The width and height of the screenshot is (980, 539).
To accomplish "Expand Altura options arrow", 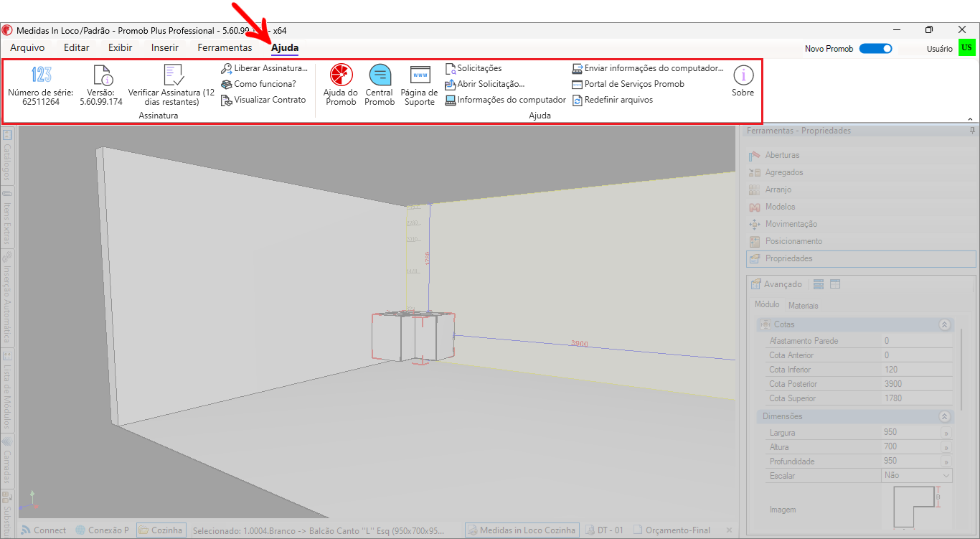I will tap(946, 447).
